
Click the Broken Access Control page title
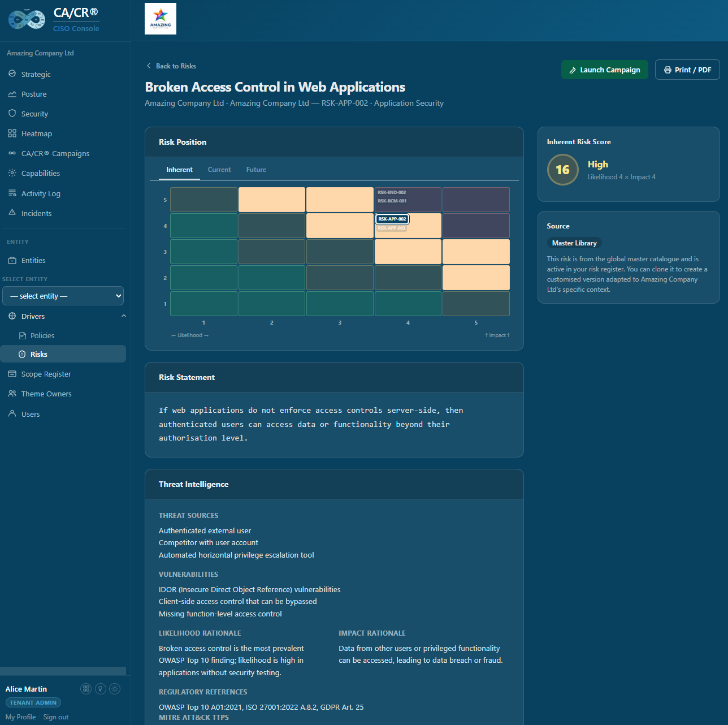(275, 87)
